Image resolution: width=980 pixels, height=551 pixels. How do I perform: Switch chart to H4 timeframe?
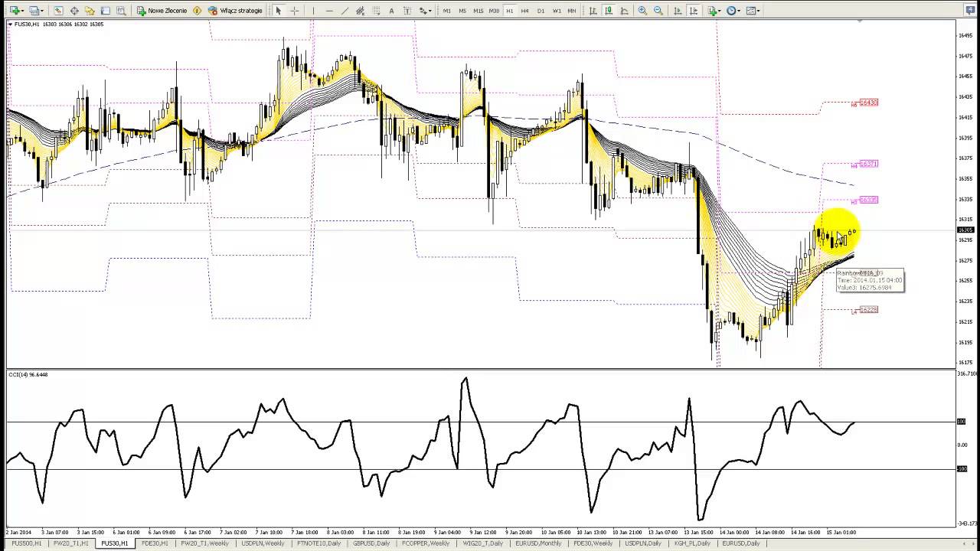(525, 11)
